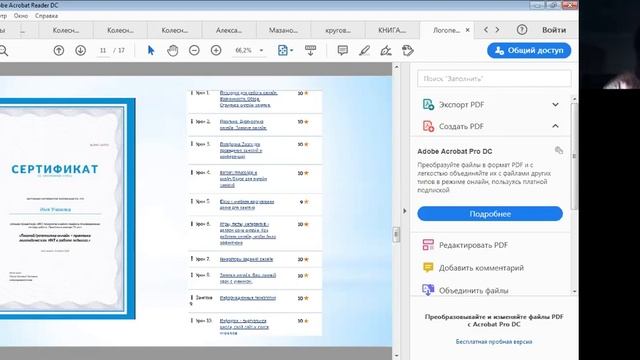Click the СЕРТИФИКАТ heading in the document

click(55, 169)
